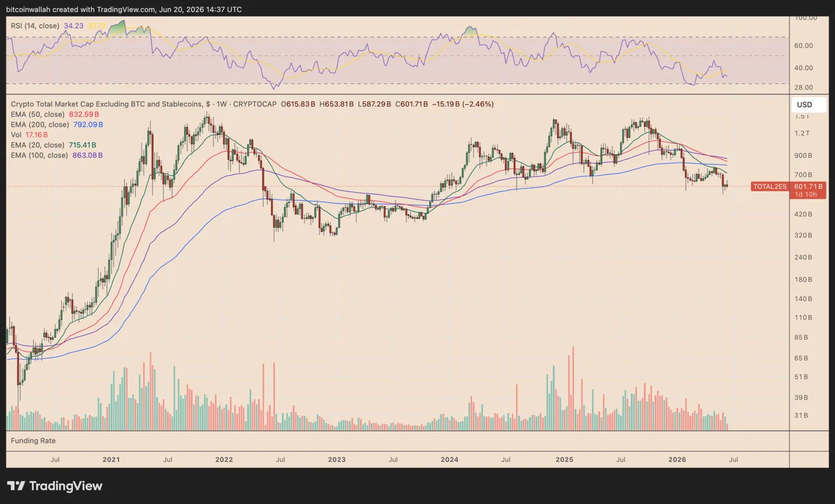
Task: Select the EMA (20, close) legend
Action: click(x=38, y=145)
